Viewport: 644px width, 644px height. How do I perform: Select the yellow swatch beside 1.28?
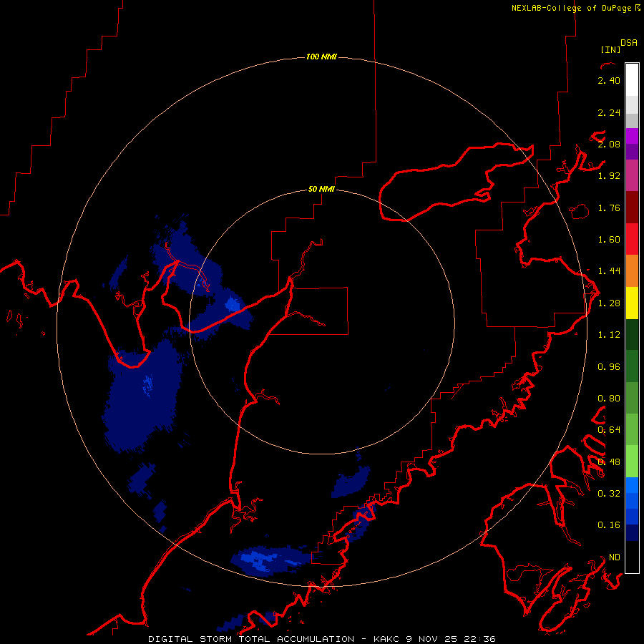pyautogui.click(x=632, y=303)
